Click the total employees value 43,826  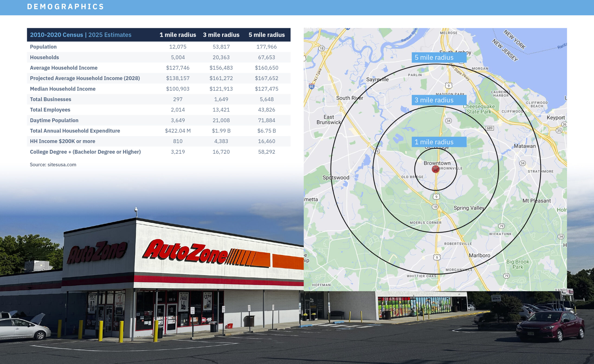[x=267, y=110]
